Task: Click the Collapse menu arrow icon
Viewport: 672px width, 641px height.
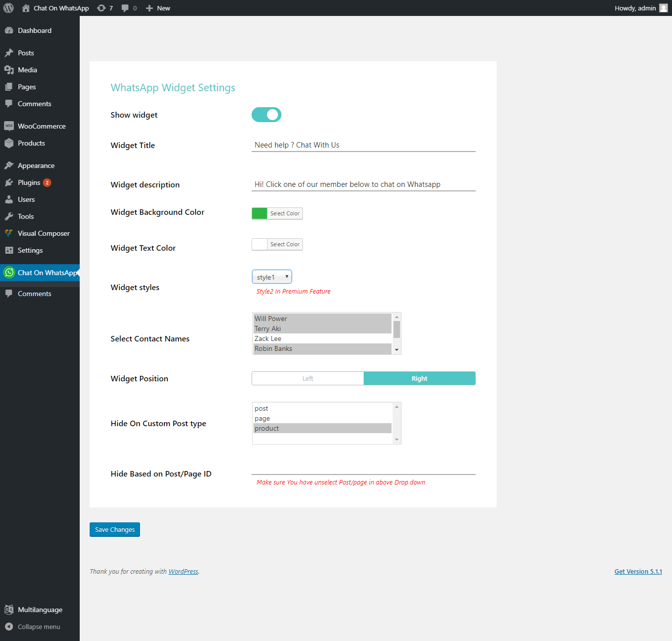Action: tap(9, 627)
